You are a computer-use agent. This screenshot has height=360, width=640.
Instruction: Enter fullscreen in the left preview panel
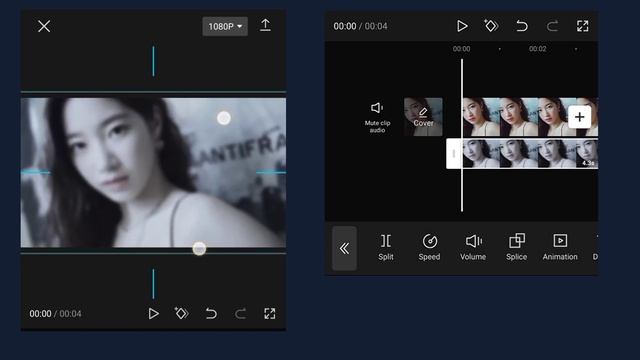tap(270, 313)
